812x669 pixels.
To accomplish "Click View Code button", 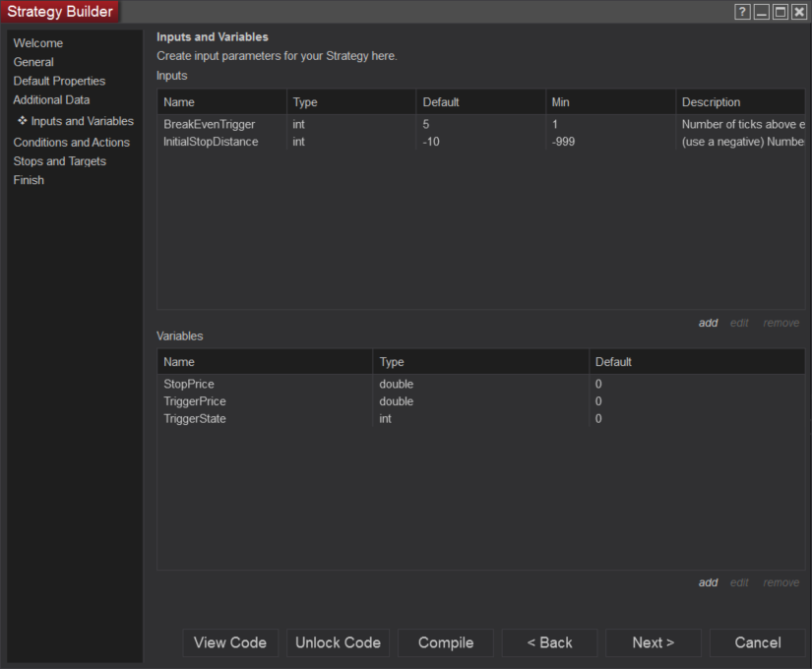I will tap(230, 642).
